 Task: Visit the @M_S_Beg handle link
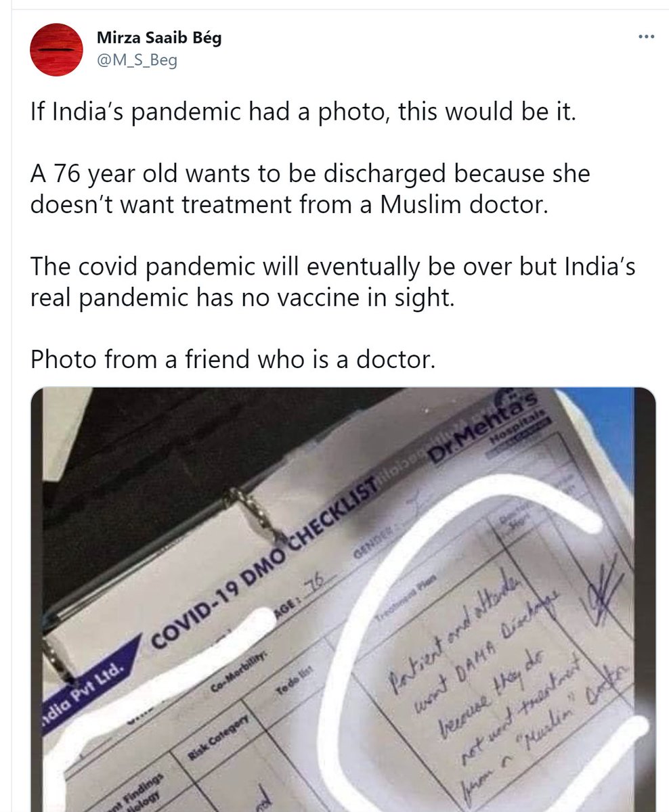(137, 62)
